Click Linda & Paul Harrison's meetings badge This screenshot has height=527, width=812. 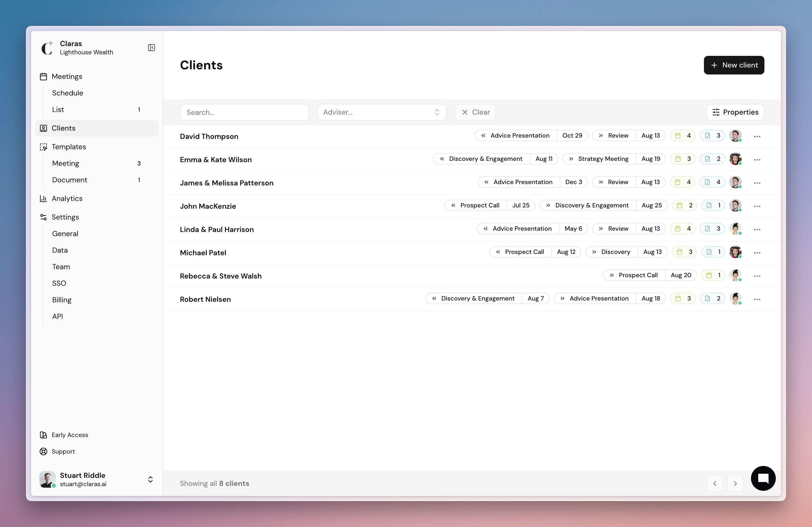coord(683,229)
